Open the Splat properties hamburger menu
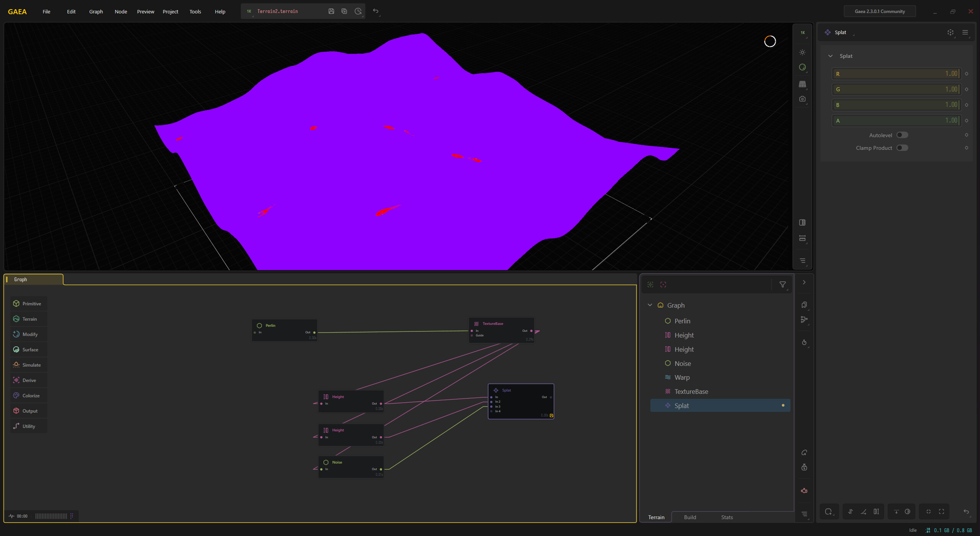 pos(965,33)
